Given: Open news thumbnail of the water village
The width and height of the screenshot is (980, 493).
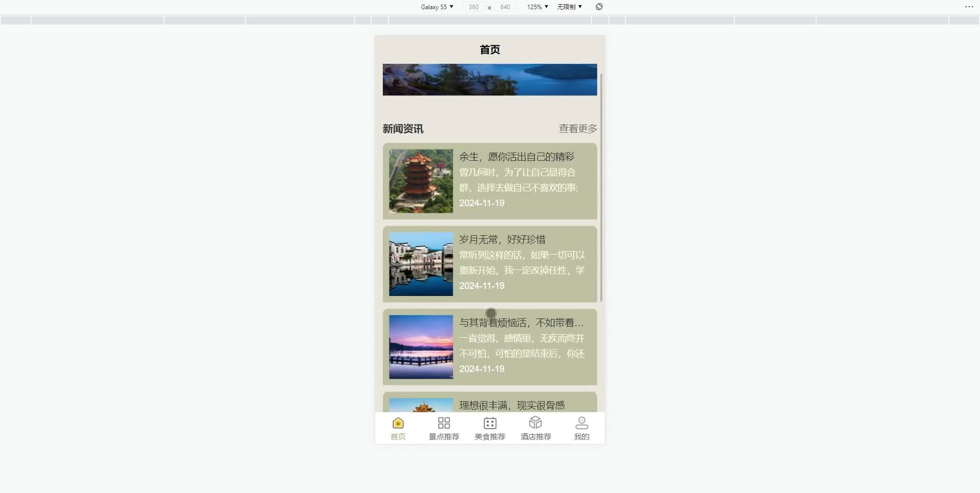Looking at the screenshot, I should tap(421, 264).
